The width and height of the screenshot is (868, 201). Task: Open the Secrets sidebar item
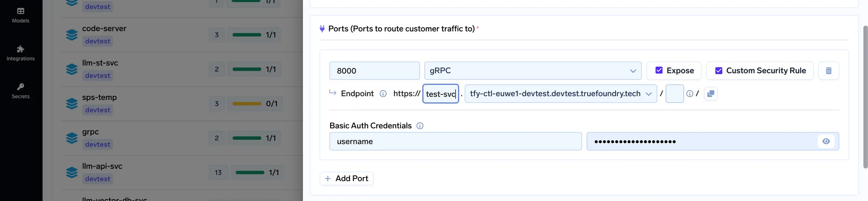(x=20, y=91)
